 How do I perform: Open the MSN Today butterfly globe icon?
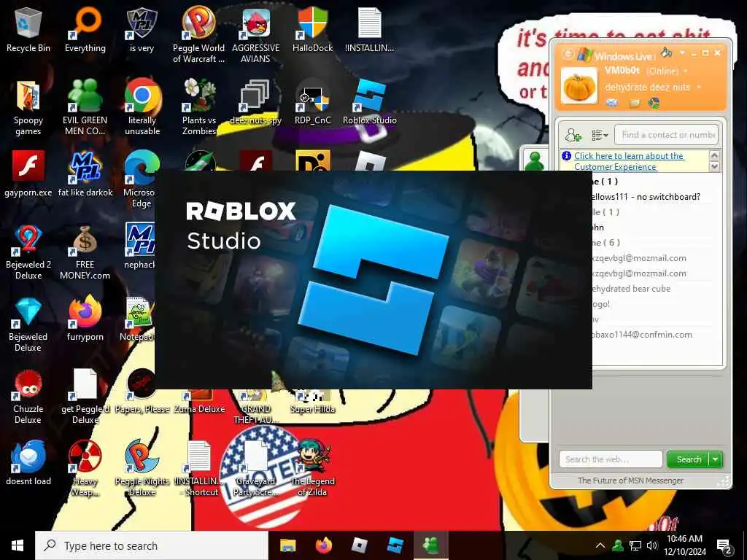[x=654, y=102]
